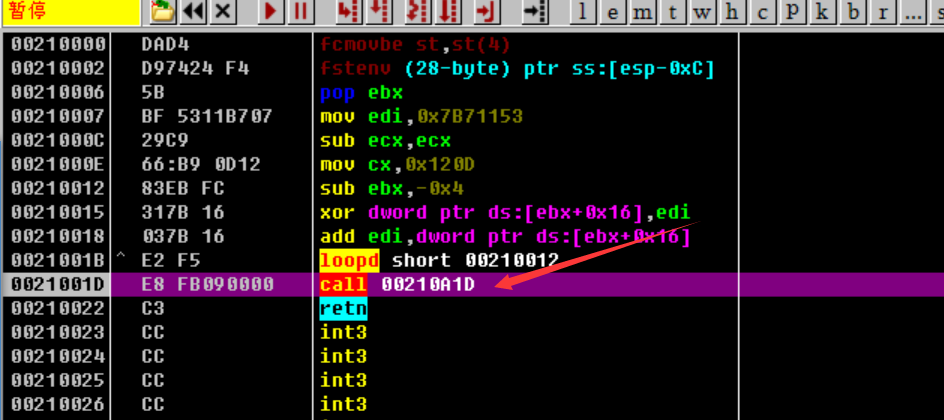Image resolution: width=944 pixels, height=420 pixels.
Task: Click the xor dword ptr instruction
Action: (x=505, y=212)
